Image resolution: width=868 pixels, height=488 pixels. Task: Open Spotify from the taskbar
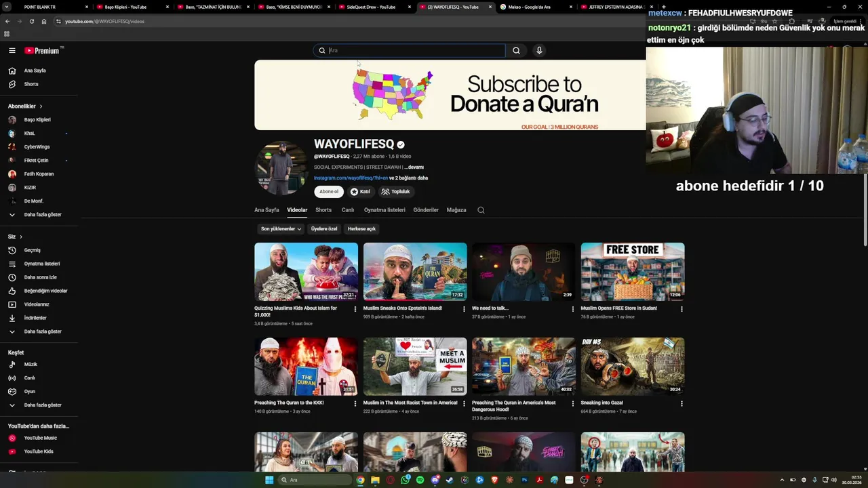pos(420,480)
